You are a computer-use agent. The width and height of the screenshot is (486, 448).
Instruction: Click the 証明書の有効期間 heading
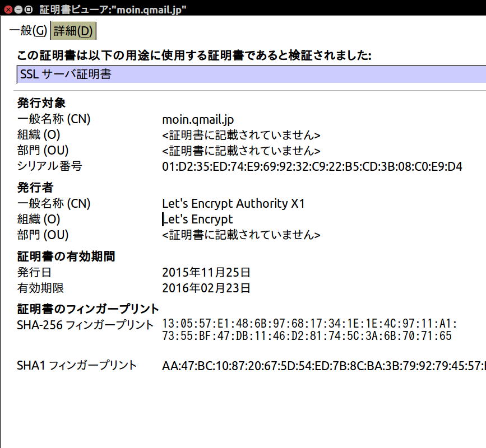[x=66, y=256]
